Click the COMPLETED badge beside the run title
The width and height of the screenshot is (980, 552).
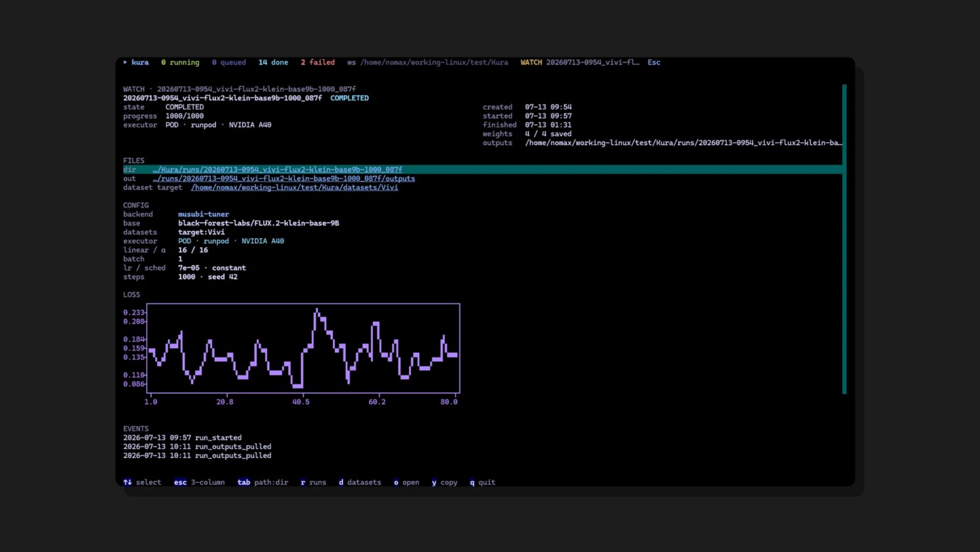tap(350, 98)
